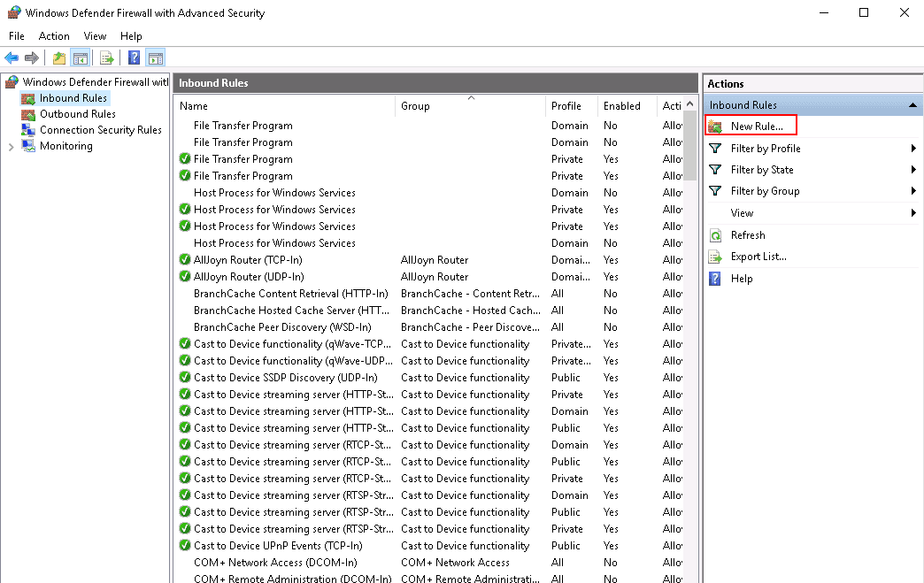
Task: Click the blue Help toolbar icon
Action: click(x=135, y=58)
